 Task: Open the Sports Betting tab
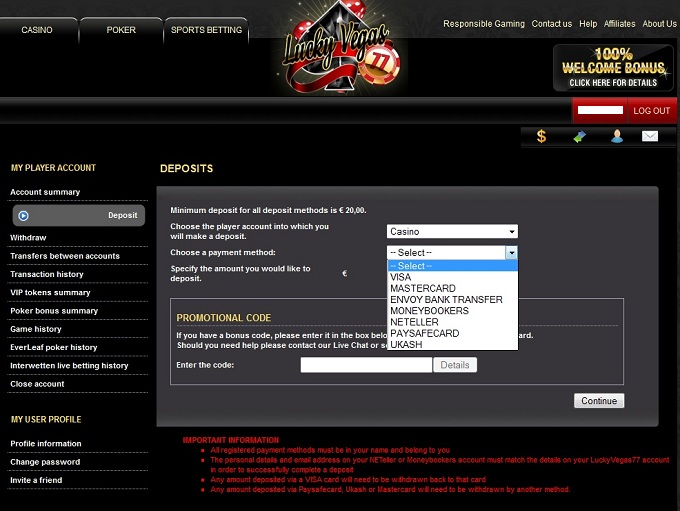[206, 30]
